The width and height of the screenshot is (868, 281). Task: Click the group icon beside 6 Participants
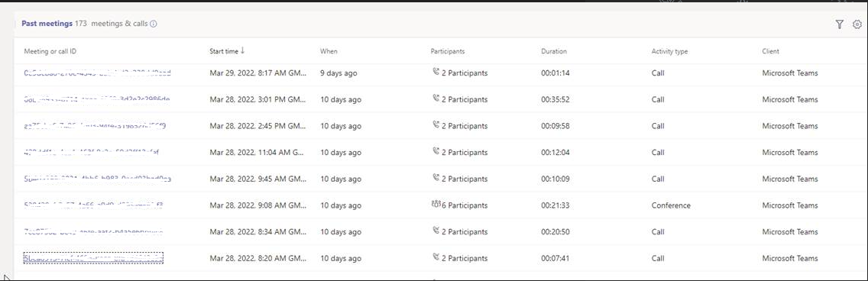tap(436, 205)
